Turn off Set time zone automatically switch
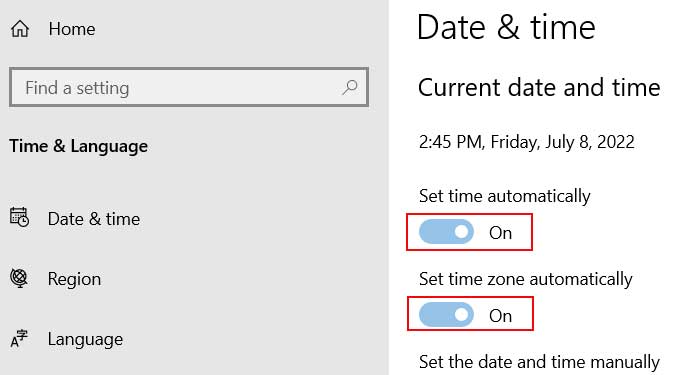700x375 pixels. click(446, 314)
